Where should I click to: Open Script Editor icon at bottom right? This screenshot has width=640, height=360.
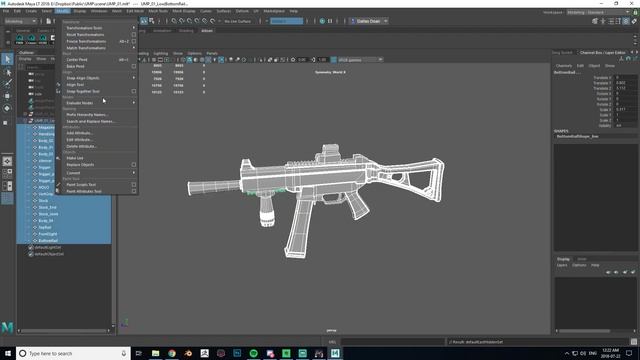click(633, 342)
